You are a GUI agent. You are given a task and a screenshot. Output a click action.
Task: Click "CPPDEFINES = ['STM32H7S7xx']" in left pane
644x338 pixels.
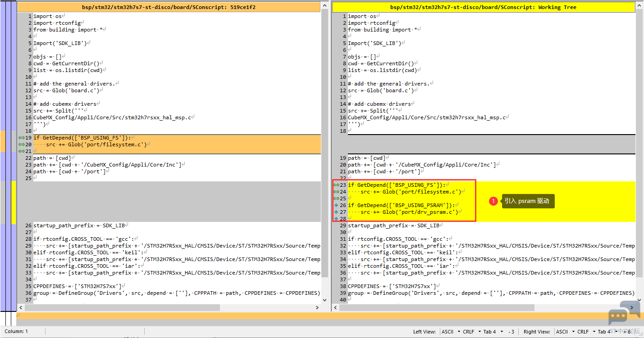(77, 286)
